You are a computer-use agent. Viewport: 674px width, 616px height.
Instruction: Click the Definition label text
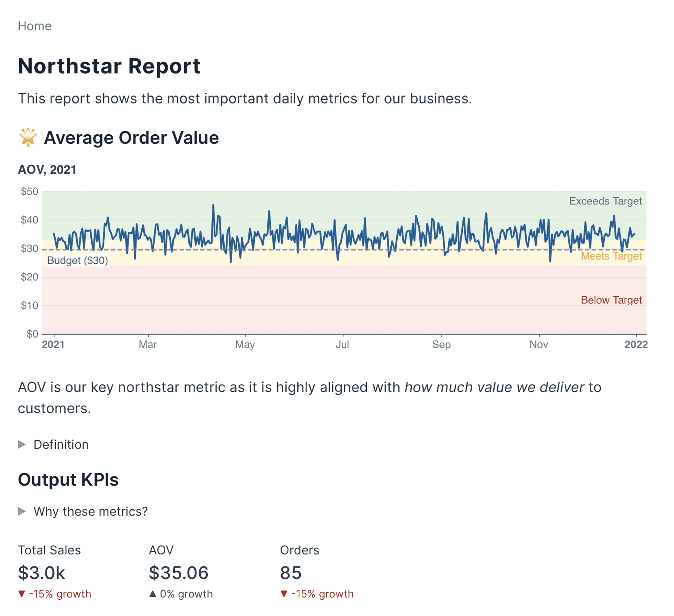click(x=61, y=445)
